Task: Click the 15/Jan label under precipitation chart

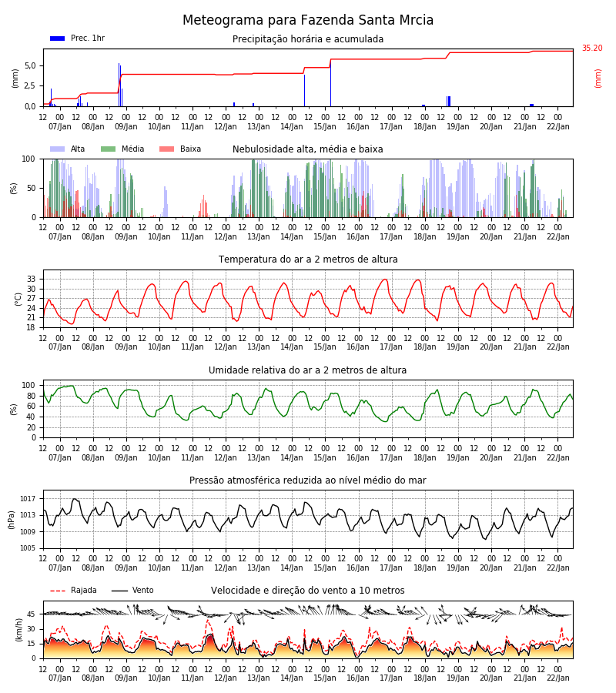Action: click(x=325, y=127)
